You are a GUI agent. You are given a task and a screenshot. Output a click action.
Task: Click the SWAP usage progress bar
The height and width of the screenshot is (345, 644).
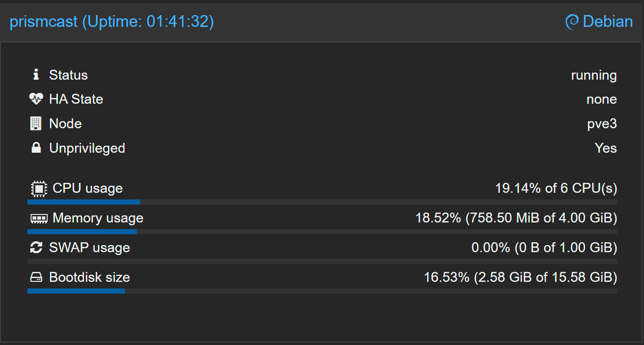322,261
